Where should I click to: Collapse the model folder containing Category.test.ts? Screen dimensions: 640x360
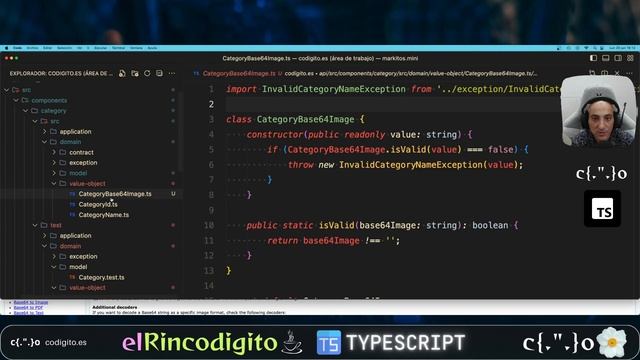click(x=53, y=267)
